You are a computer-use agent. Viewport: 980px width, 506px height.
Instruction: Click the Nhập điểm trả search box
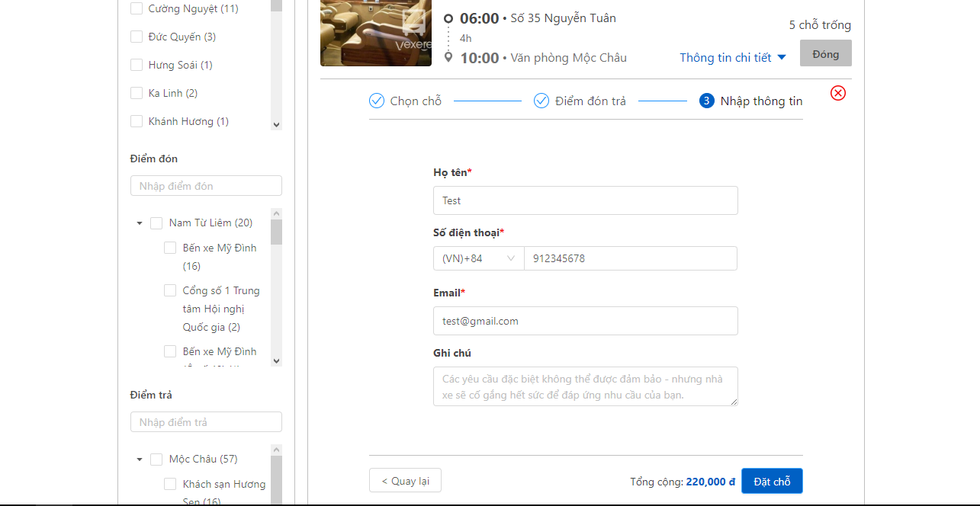pos(206,422)
